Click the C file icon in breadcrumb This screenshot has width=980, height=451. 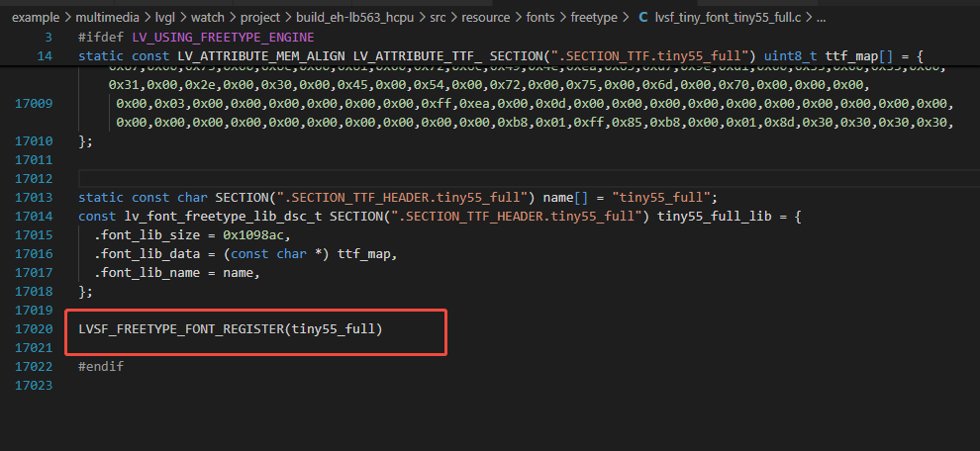643,18
